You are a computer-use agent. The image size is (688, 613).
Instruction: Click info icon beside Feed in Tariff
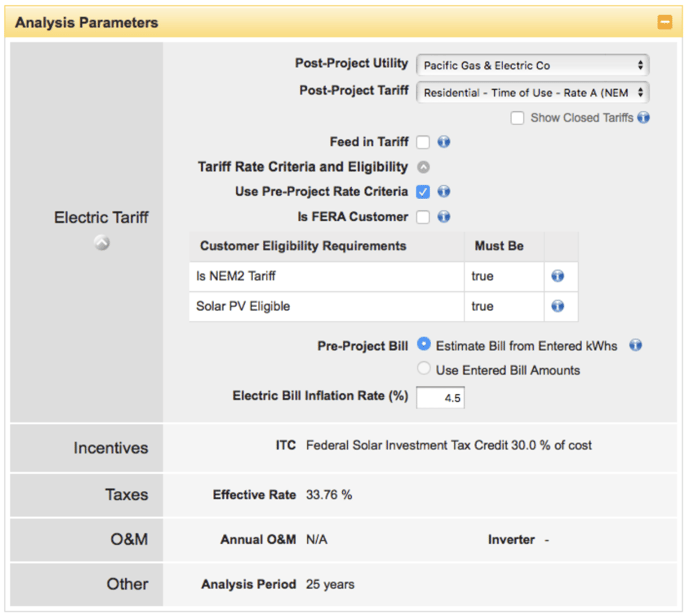pos(444,142)
